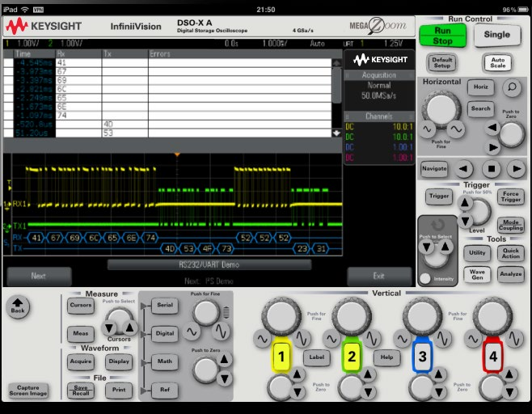Click the magnifier zoom button in Horizontal

[510, 87]
